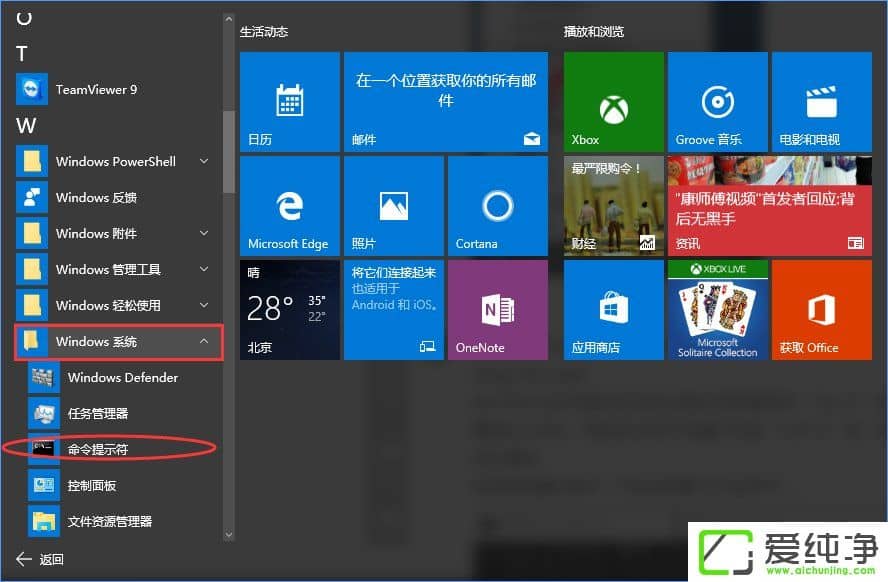Launch OneNote from the tile
This screenshot has width=888, height=582.
(x=497, y=309)
